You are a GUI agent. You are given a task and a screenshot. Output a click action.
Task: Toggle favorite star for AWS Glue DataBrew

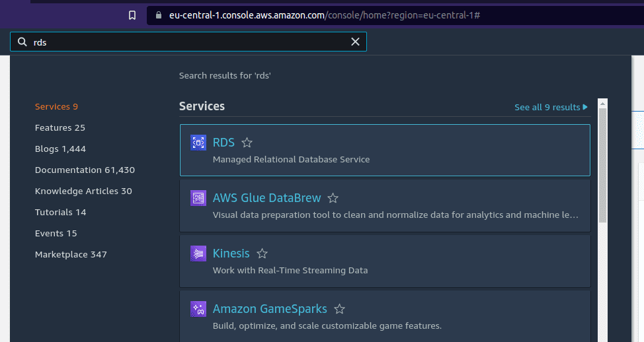[333, 198]
